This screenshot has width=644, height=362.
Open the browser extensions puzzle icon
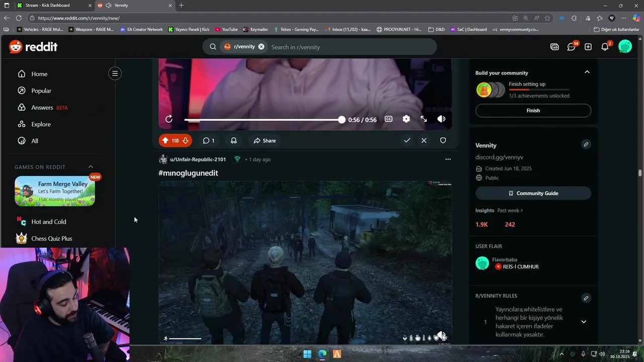tap(574, 18)
